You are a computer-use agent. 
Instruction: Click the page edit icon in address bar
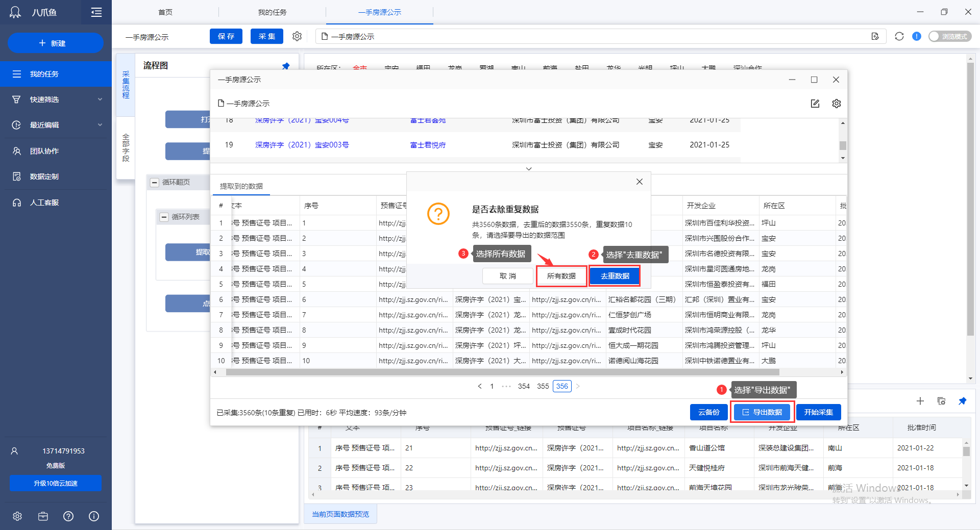coord(875,36)
